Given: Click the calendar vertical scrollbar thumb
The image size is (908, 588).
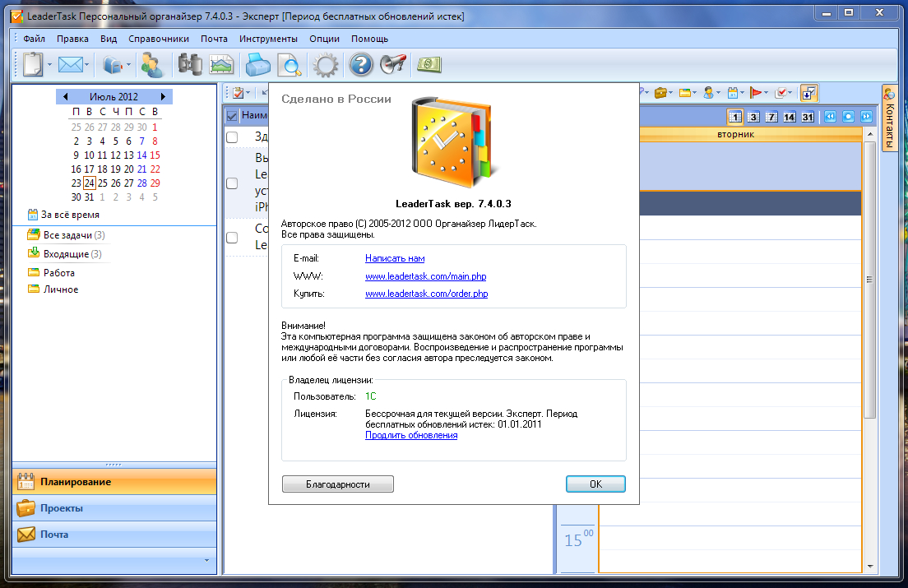Looking at the screenshot, I should click(869, 280).
